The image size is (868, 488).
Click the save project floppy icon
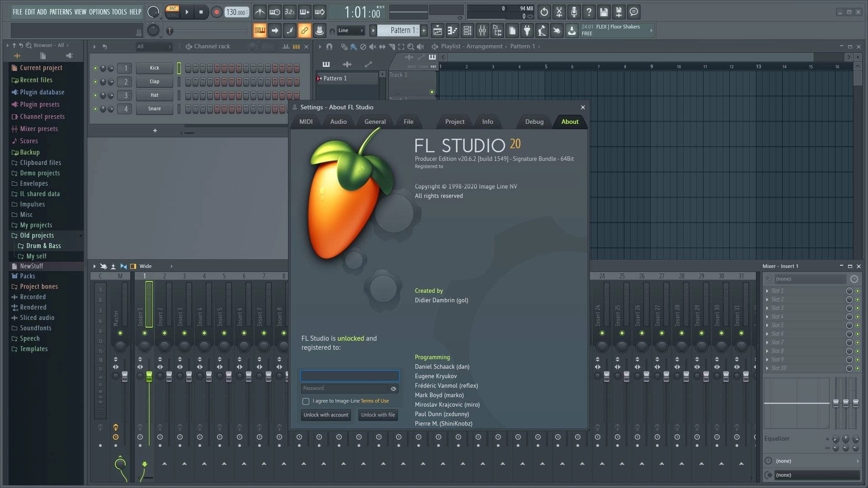[x=604, y=12]
